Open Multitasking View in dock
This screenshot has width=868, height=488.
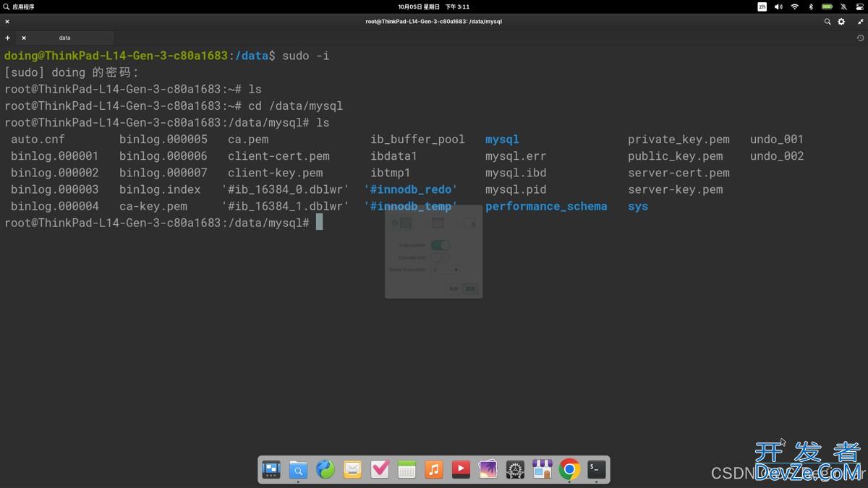[x=271, y=470]
